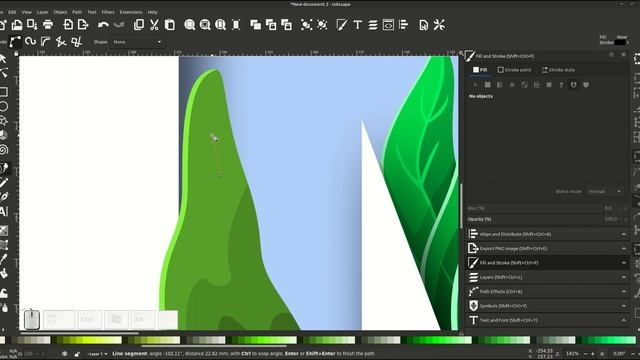Expand Export PNG Image panel
Viewport: 640px width, 360px height.
click(x=547, y=248)
